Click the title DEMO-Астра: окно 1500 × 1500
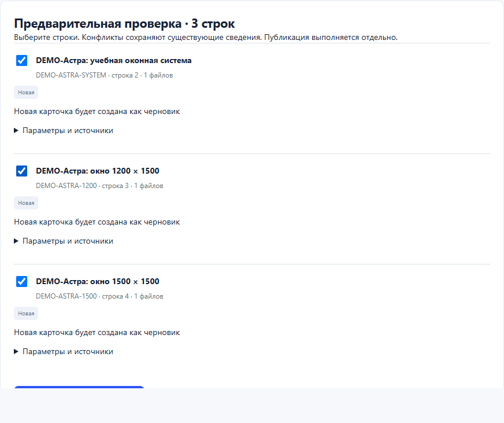The width and height of the screenshot is (504, 423). 98,281
